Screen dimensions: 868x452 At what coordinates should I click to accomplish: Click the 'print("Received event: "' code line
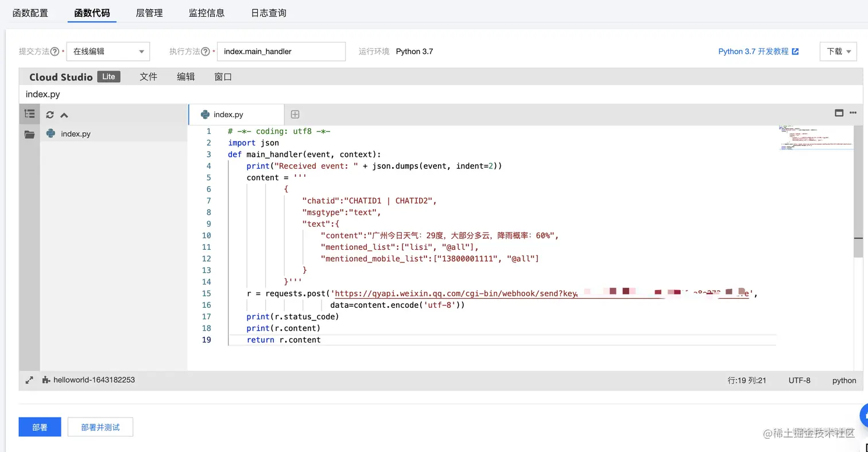[x=374, y=166]
